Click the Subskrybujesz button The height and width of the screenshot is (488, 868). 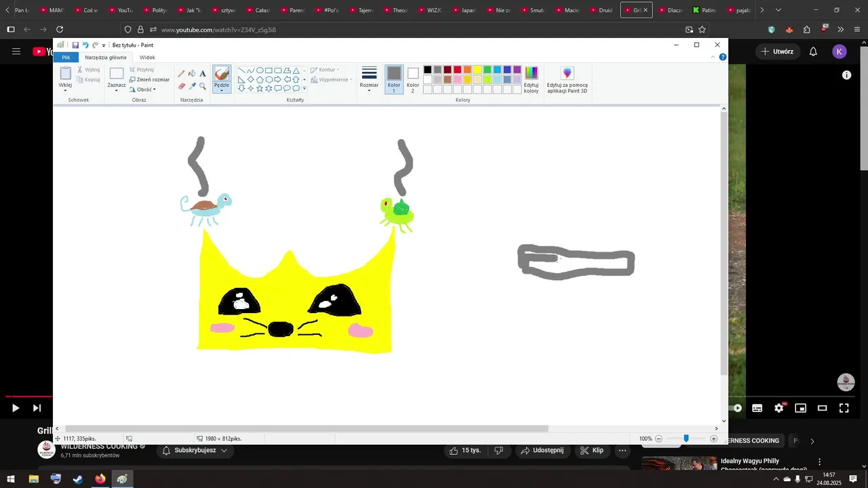[x=195, y=450]
